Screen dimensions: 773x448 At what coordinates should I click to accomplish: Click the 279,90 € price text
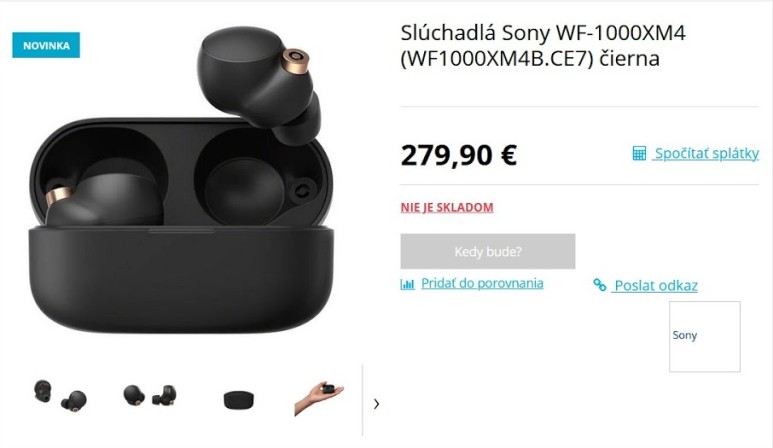(458, 155)
